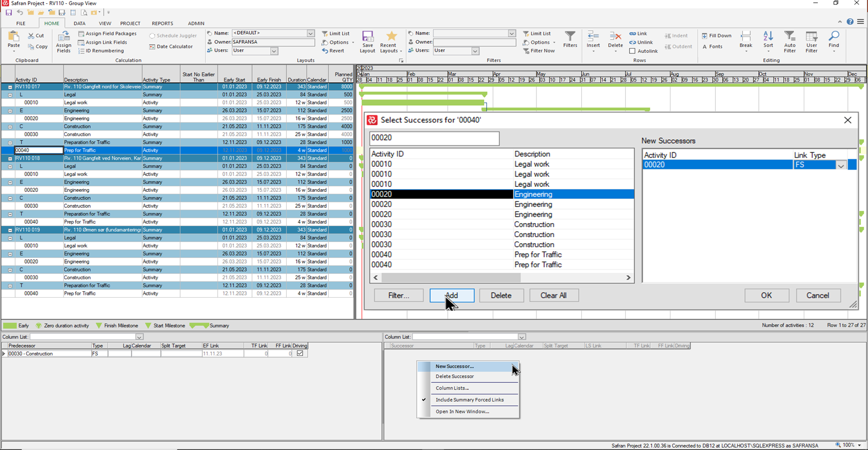868x450 pixels.
Task: Switch to the PROJECT ribbon tab
Action: point(130,23)
